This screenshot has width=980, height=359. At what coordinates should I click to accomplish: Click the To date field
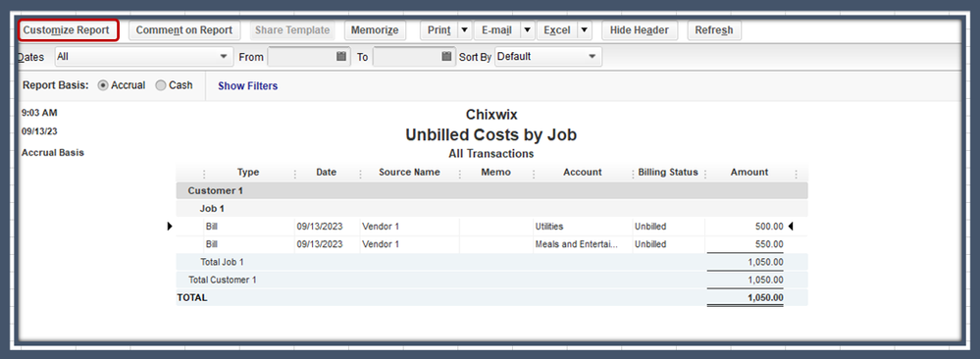point(406,57)
